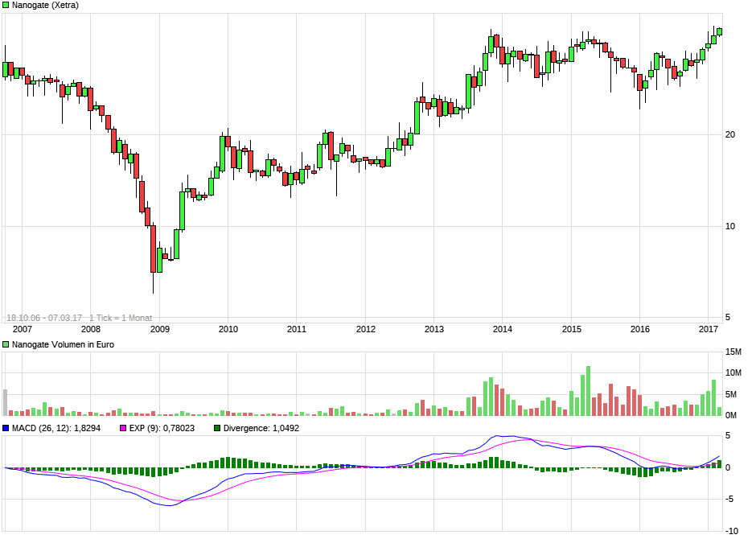Click the 2013 year label
The height and width of the screenshot is (539, 756).
(x=434, y=329)
